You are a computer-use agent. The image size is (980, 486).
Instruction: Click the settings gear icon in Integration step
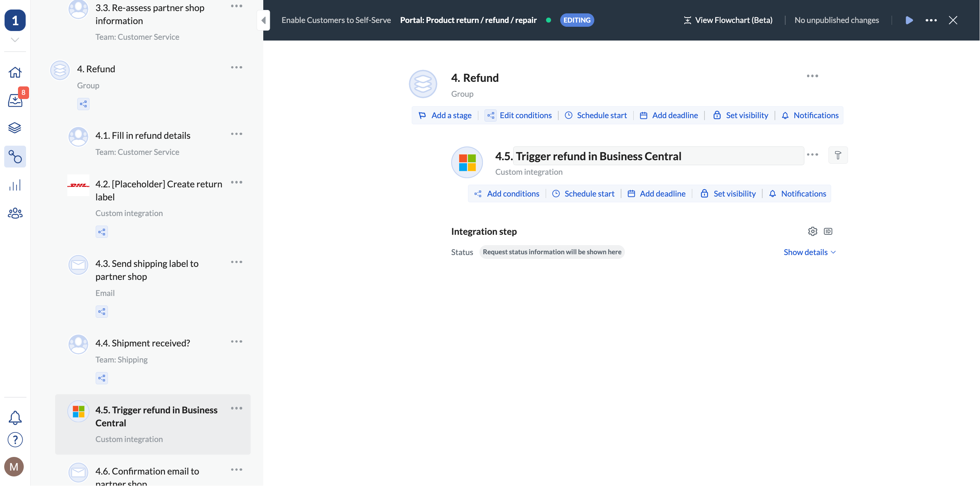click(x=812, y=231)
